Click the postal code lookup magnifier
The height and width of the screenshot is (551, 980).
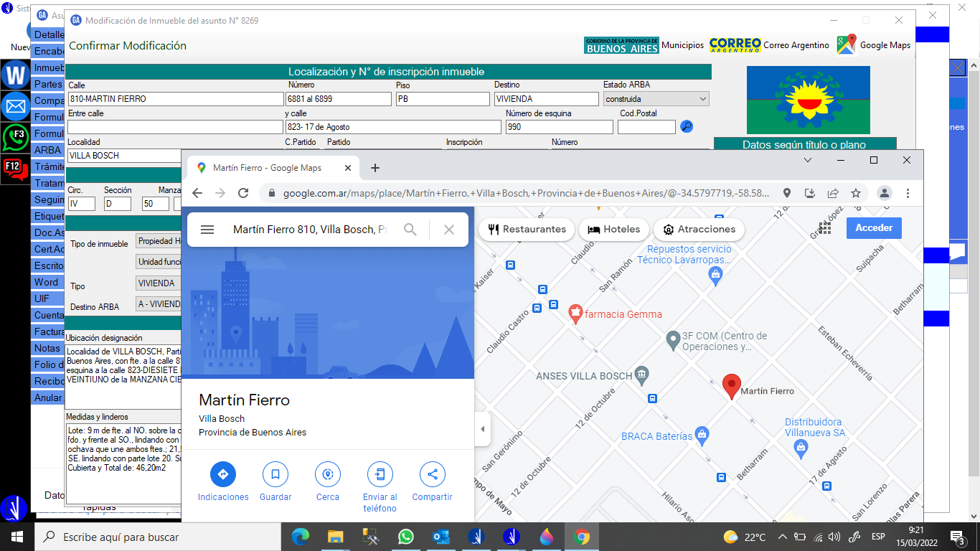click(x=687, y=127)
